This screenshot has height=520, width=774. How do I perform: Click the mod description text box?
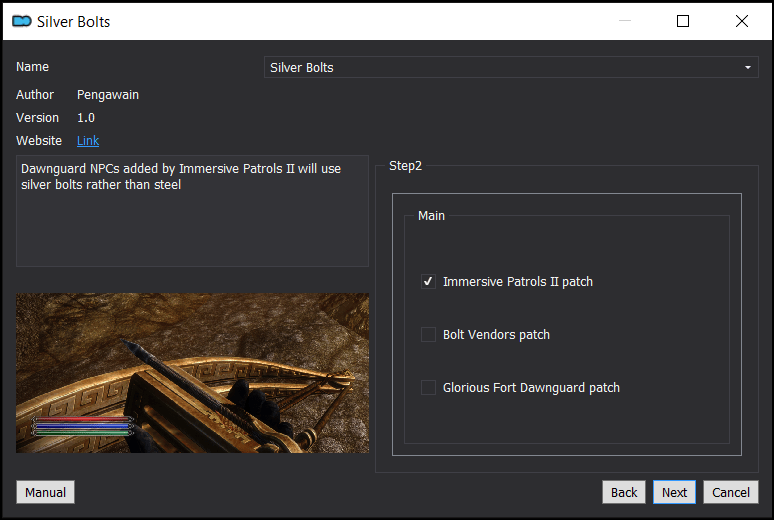(193, 211)
